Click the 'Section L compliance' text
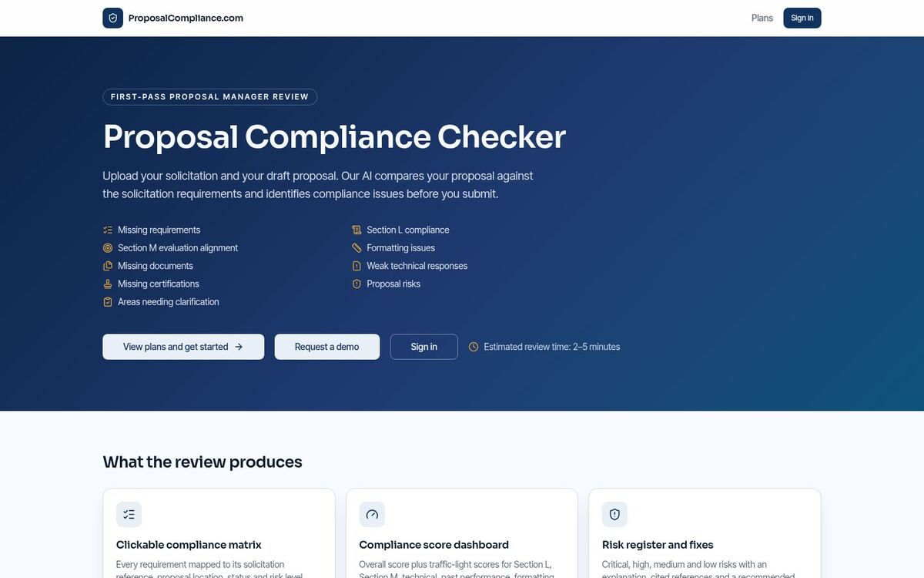Image resolution: width=924 pixels, height=578 pixels. click(x=408, y=230)
